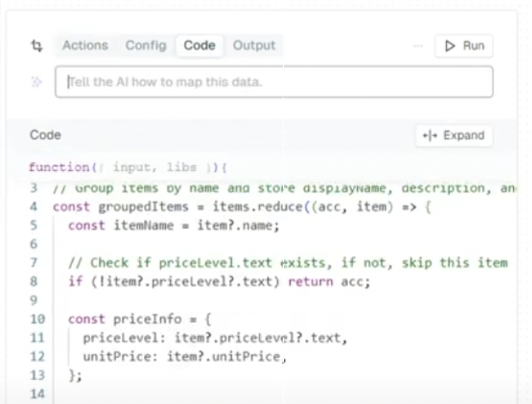Select the Code tab
532x404 pixels.
click(x=199, y=45)
